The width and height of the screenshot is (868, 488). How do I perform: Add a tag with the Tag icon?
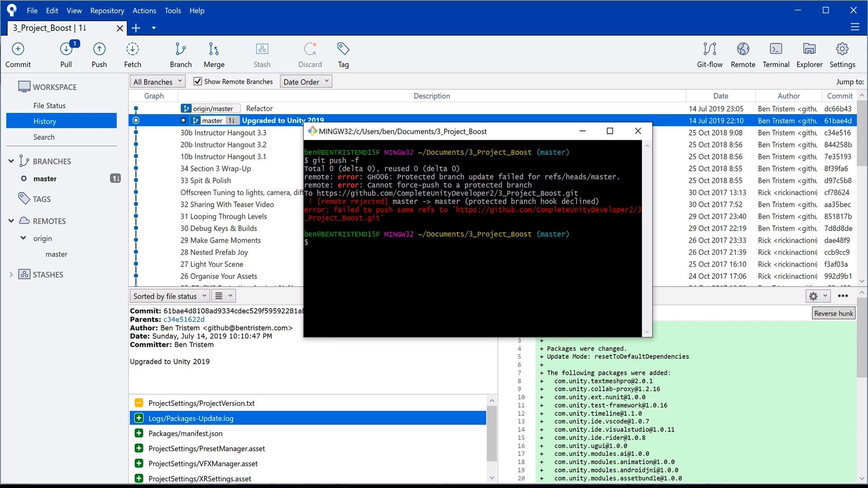tap(343, 49)
